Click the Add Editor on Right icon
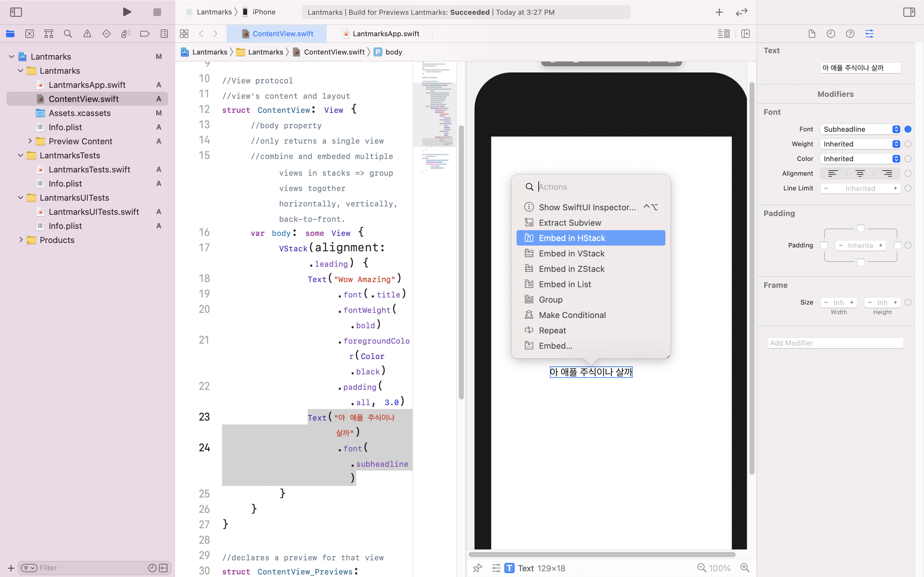Screen dimensions: 924x577 [x=745, y=34]
